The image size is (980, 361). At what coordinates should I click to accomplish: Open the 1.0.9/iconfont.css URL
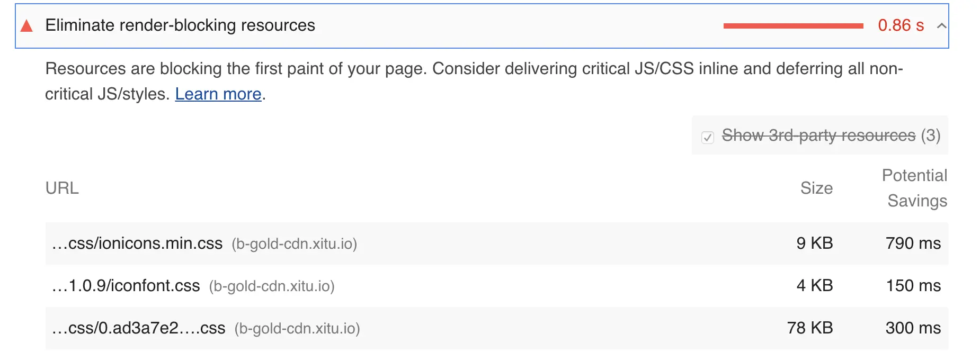126,286
